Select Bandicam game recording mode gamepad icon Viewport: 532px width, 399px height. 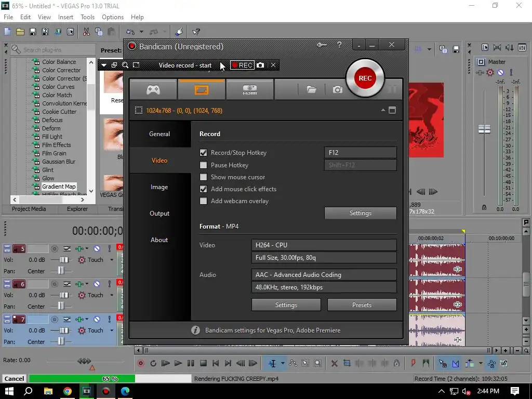pyautogui.click(x=153, y=89)
